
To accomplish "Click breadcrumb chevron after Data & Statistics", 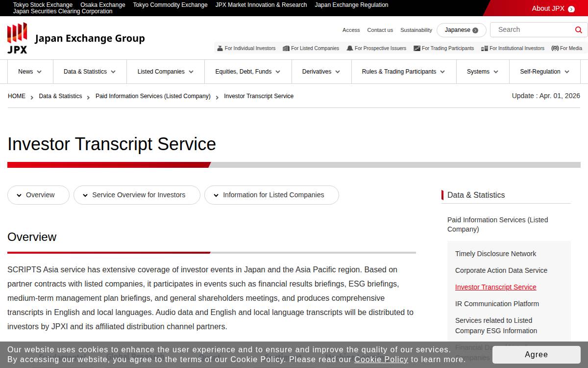I will (88, 97).
